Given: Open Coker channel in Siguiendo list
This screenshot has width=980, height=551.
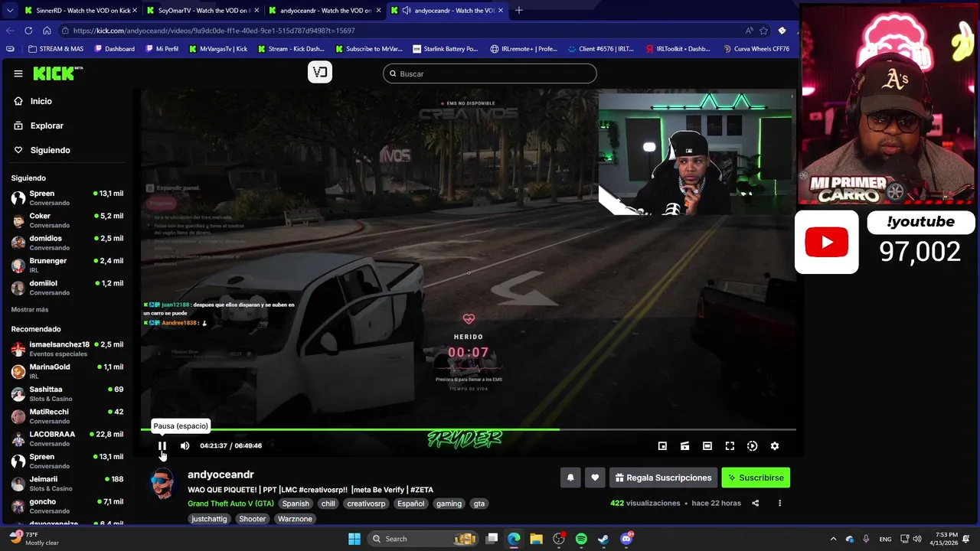Looking at the screenshot, I should pos(67,220).
